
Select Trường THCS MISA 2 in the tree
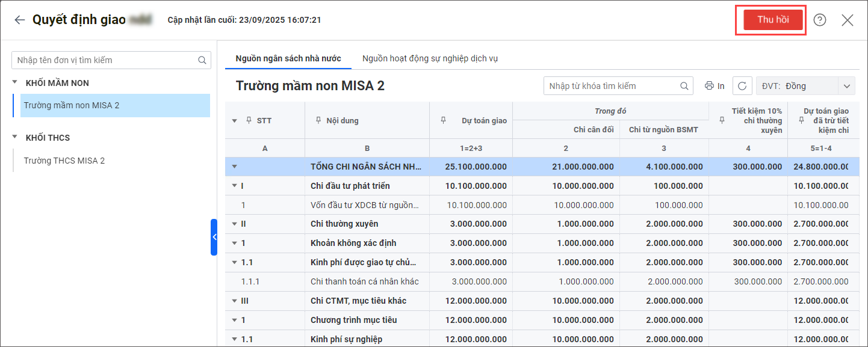[64, 161]
